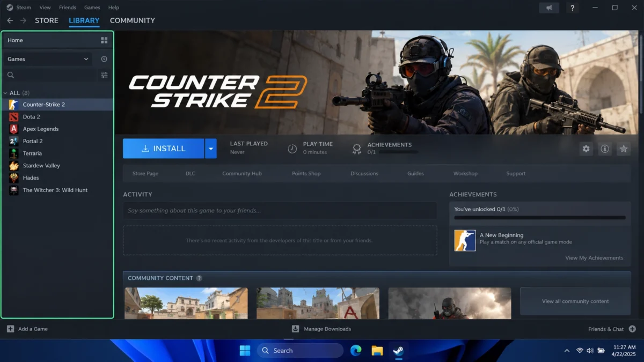The height and width of the screenshot is (362, 644).
Task: Click the Manage Downloads arrow icon
Action: tap(295, 329)
